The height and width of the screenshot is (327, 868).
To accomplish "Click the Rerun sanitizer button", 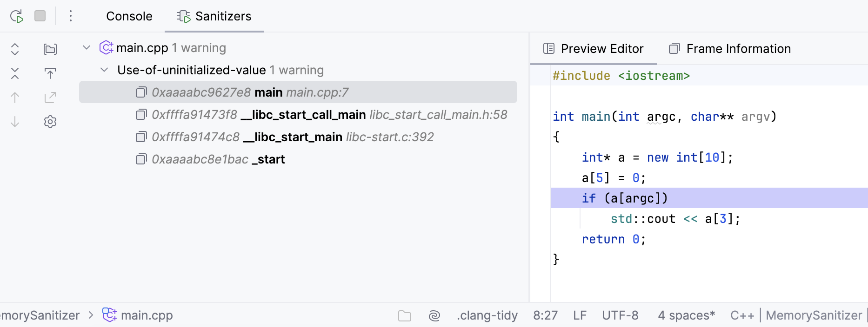I will (x=17, y=16).
